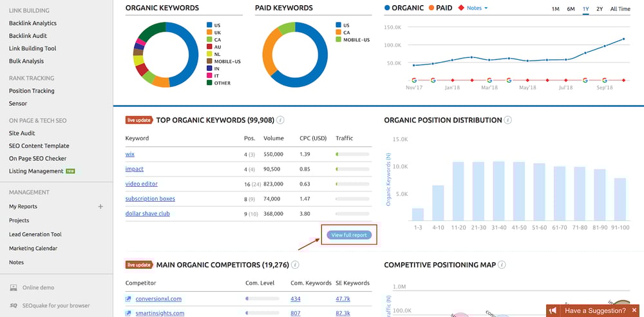Image resolution: width=644 pixels, height=317 pixels.
Task: Open the impact keyword link
Action: point(135,169)
